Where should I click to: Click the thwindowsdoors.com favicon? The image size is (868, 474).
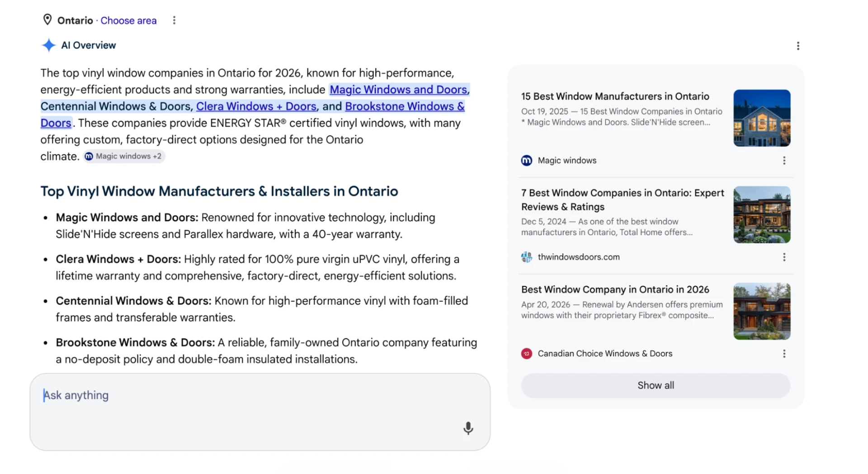527,257
